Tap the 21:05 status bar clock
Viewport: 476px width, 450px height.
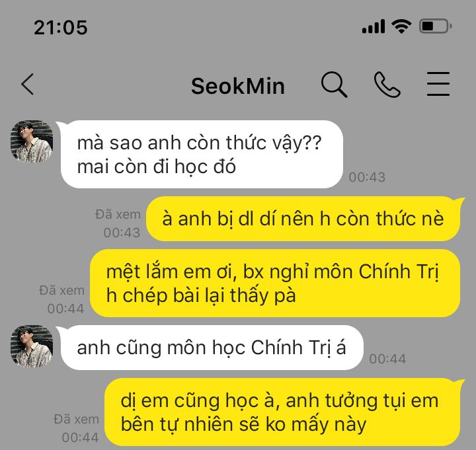pos(61,27)
